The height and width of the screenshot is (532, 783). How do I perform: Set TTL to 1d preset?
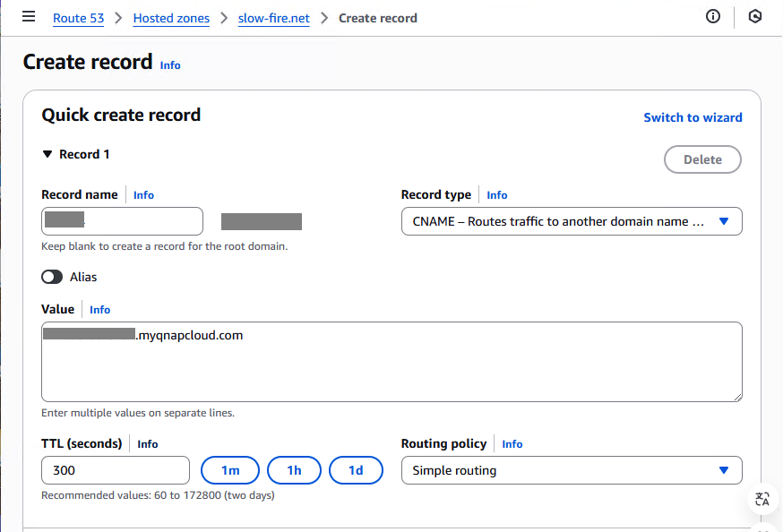(356, 470)
